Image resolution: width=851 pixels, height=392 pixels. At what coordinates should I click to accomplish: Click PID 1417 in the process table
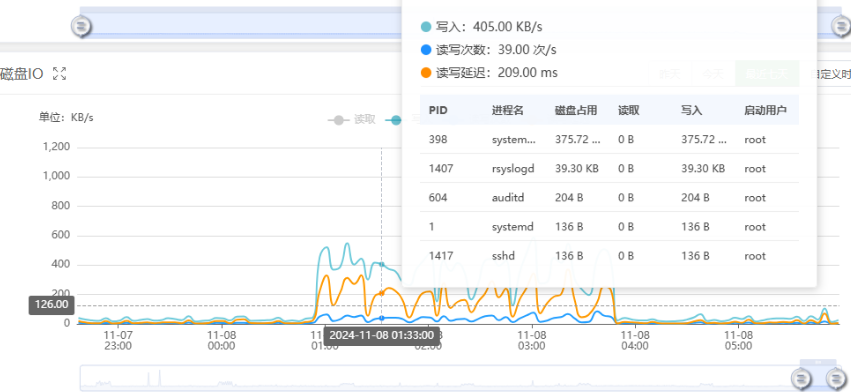tap(441, 256)
